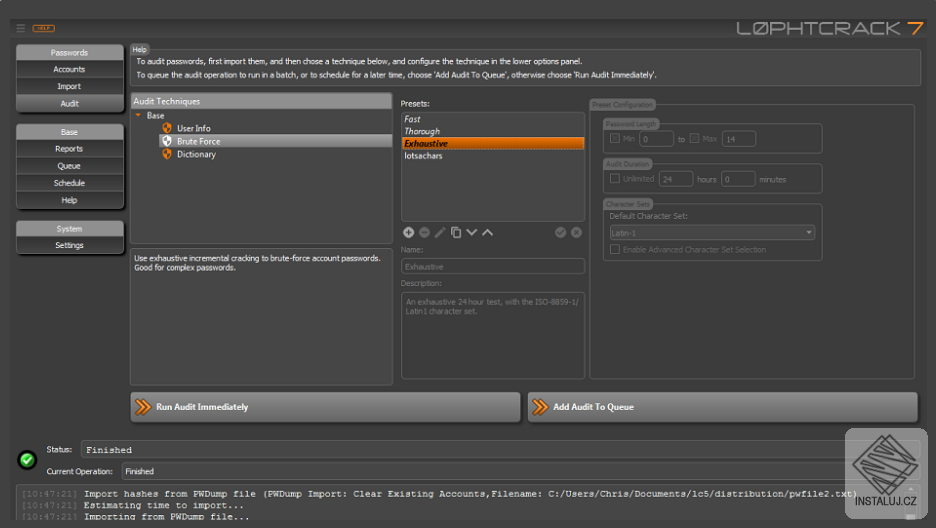Image resolution: width=936 pixels, height=528 pixels.
Task: Move preset up with the up arrow icon
Action: pos(488,233)
